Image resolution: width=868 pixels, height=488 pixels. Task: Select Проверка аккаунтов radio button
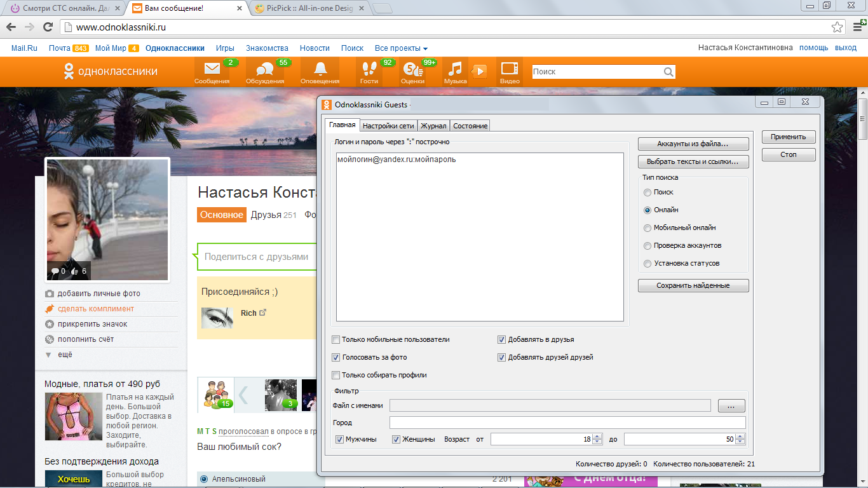pos(648,245)
